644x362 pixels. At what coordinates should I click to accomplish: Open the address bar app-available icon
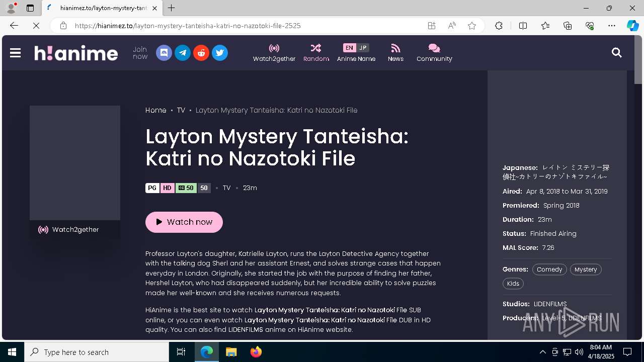(x=432, y=26)
